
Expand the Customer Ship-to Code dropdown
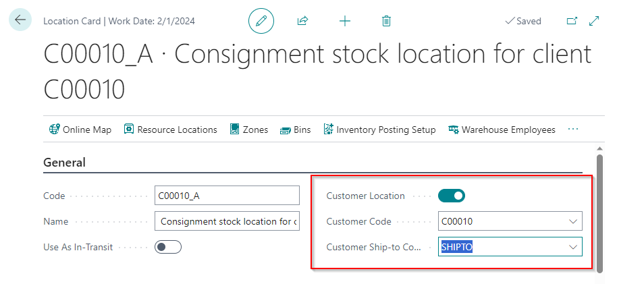[x=573, y=247]
